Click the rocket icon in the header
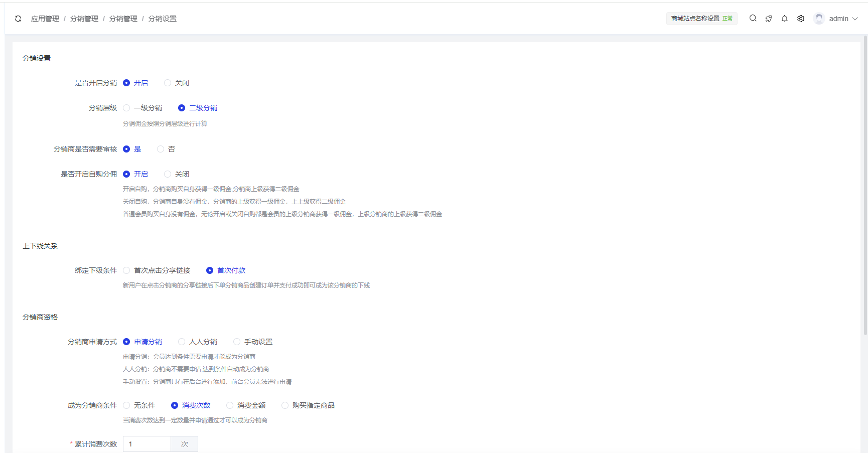This screenshot has width=868, height=453. [x=769, y=19]
